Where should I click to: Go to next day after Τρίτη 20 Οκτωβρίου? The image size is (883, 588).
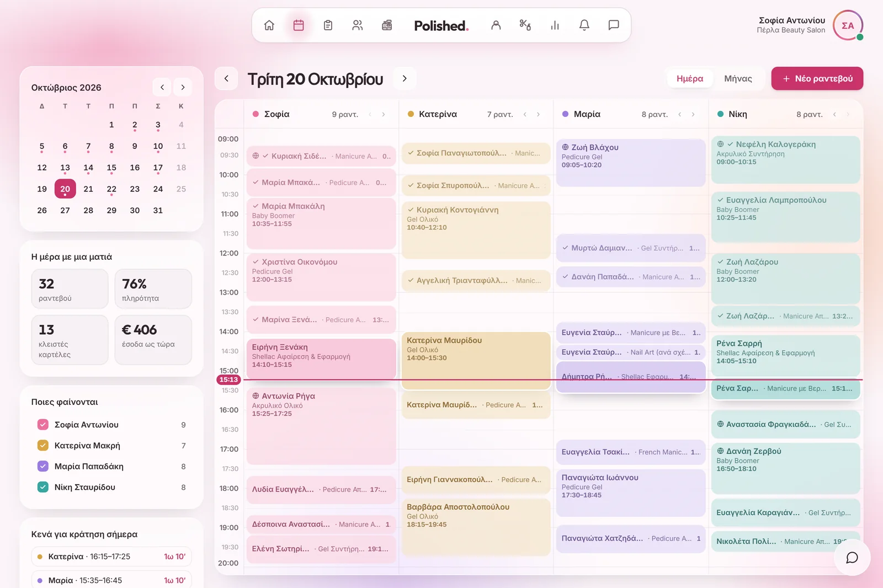(405, 78)
